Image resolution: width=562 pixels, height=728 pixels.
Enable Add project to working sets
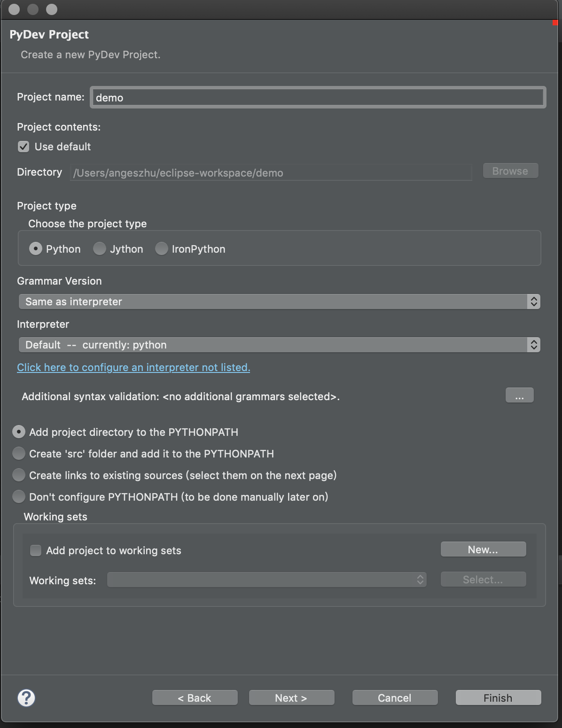36,550
